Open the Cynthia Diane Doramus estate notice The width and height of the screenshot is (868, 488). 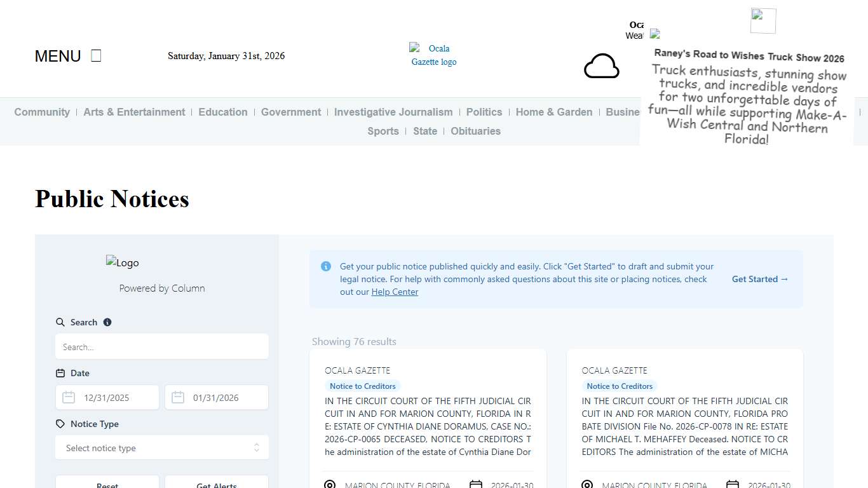(428, 426)
